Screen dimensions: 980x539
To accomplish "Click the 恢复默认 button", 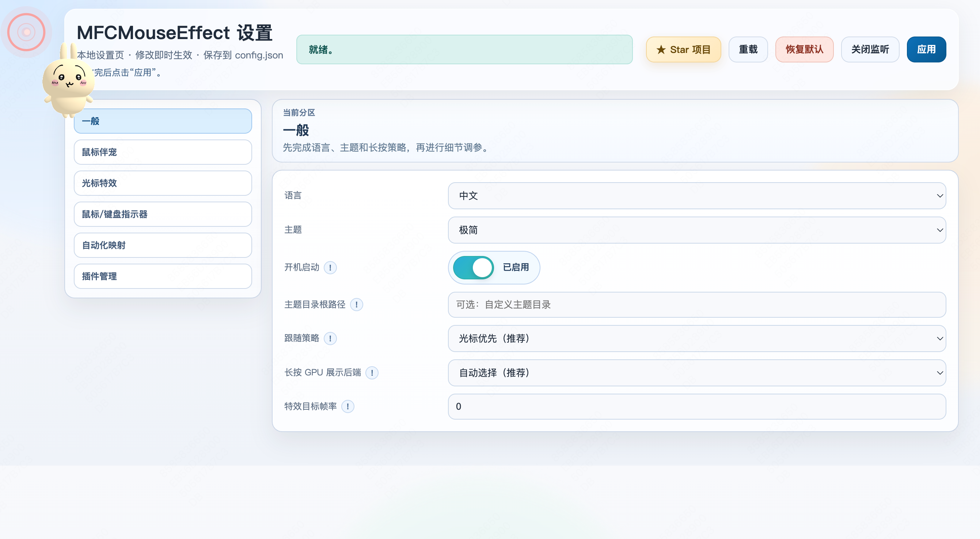I will click(804, 49).
